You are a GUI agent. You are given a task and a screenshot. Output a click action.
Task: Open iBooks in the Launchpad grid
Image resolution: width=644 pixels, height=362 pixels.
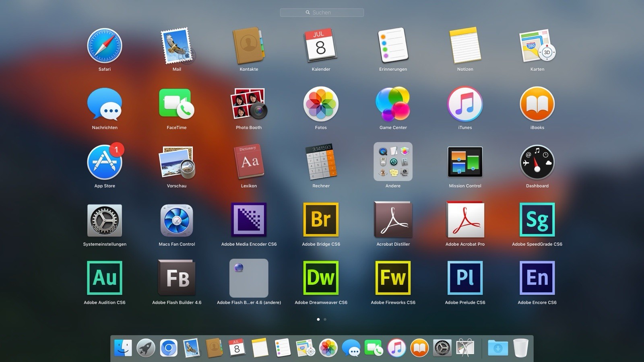click(537, 104)
